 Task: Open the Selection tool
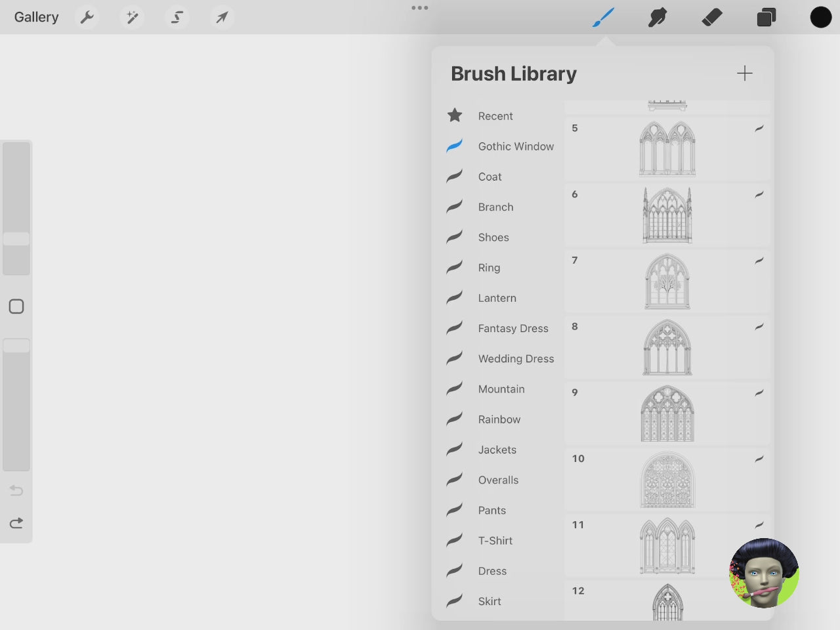pyautogui.click(x=177, y=17)
